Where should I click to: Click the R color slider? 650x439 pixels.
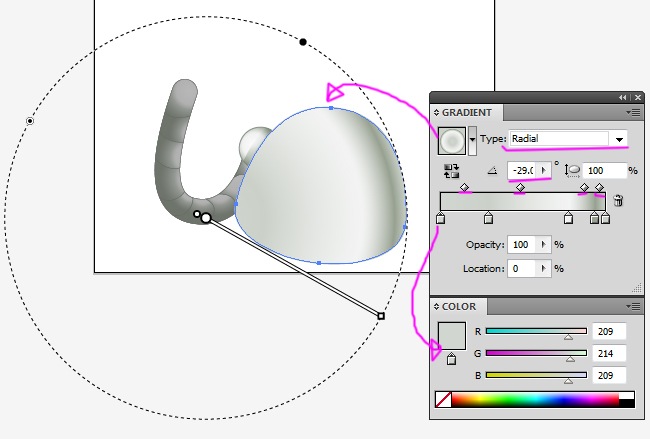coord(536,331)
